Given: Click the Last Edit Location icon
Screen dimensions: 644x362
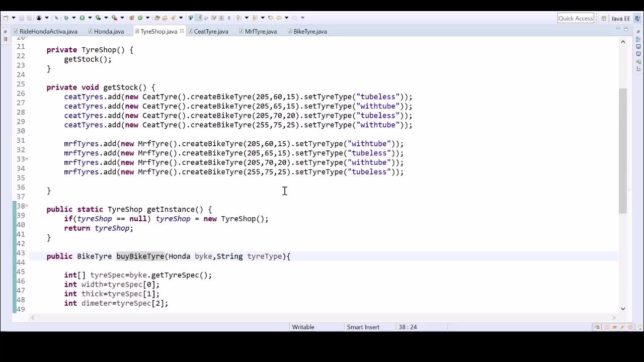Looking at the screenshot, I should (x=271, y=18).
